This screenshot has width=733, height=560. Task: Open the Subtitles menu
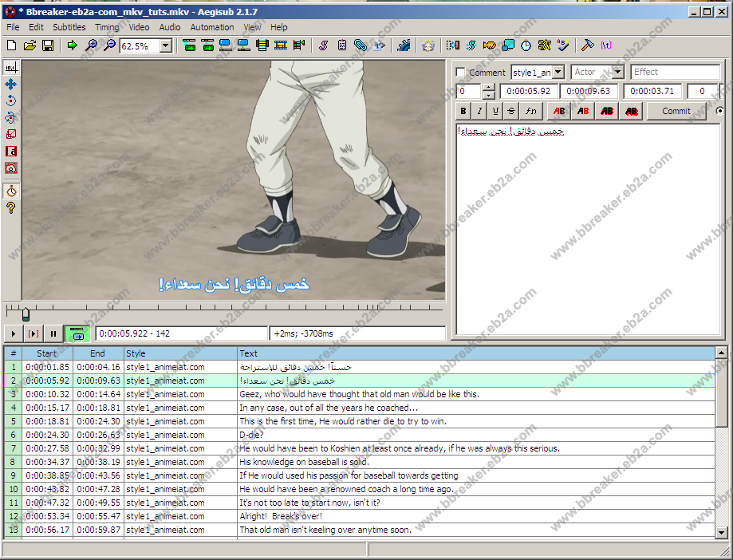pyautogui.click(x=69, y=27)
